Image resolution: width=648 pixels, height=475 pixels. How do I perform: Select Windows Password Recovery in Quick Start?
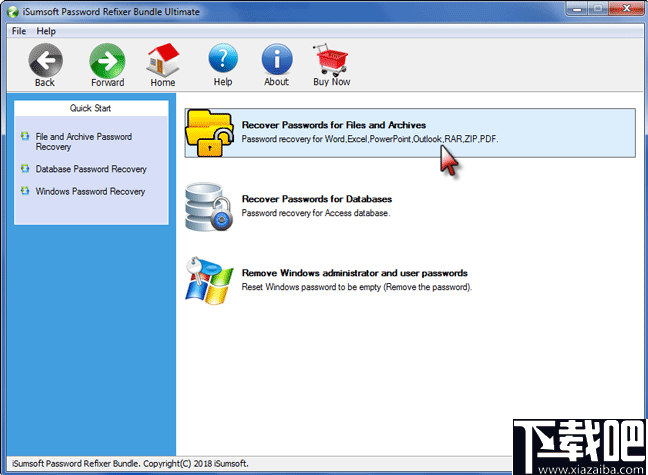point(90,191)
